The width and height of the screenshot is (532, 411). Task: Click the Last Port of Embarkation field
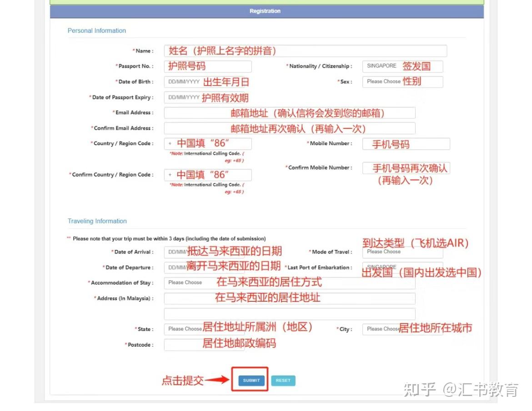[402, 267]
